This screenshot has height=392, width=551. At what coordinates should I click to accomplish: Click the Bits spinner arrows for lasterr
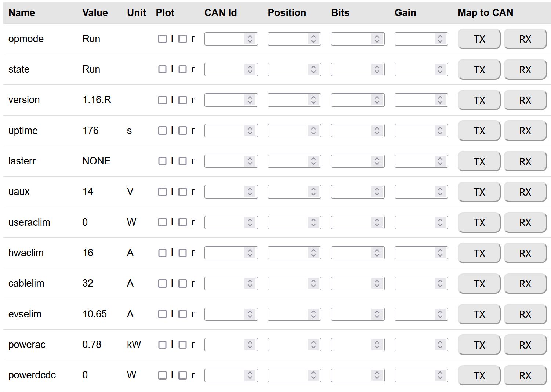click(377, 161)
